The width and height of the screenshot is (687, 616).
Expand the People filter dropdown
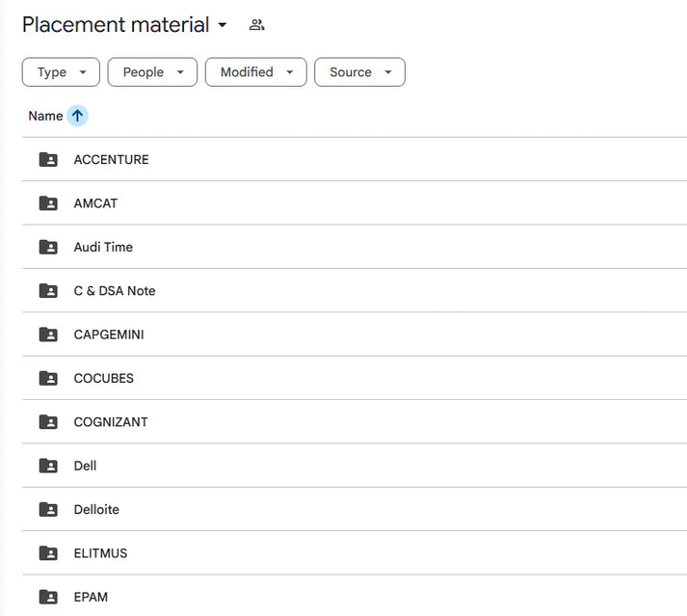[x=152, y=72]
